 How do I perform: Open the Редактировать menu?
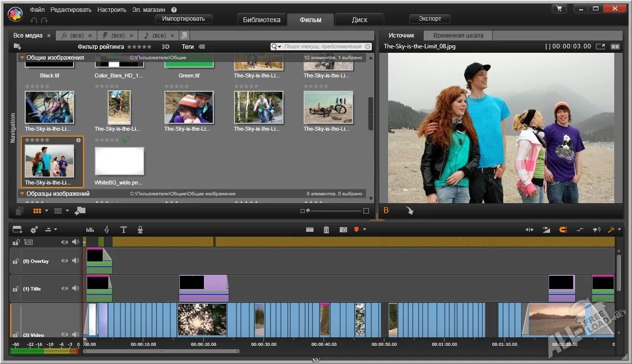[71, 9]
